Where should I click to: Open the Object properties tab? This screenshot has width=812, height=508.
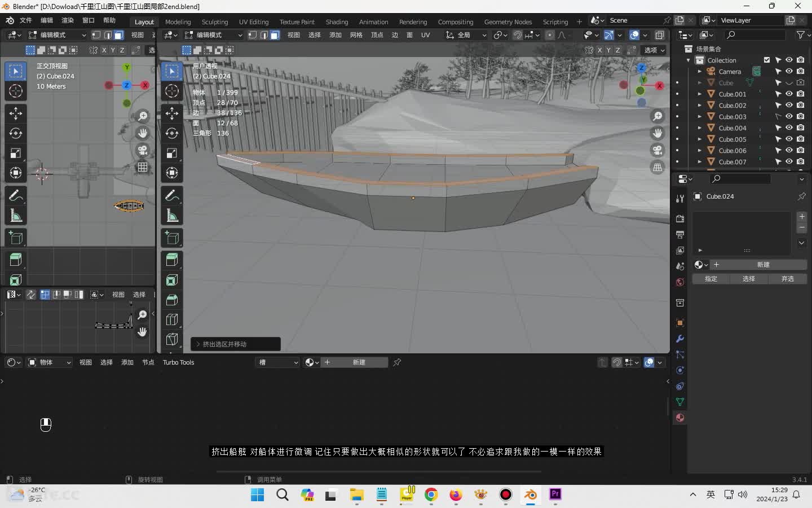pyautogui.click(x=680, y=323)
